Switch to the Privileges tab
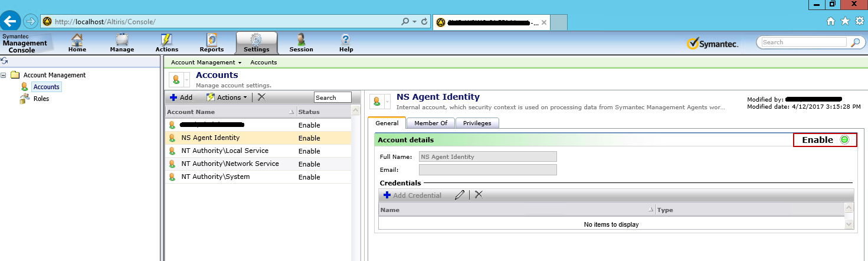Screen dimensions: 868x261 coord(478,123)
